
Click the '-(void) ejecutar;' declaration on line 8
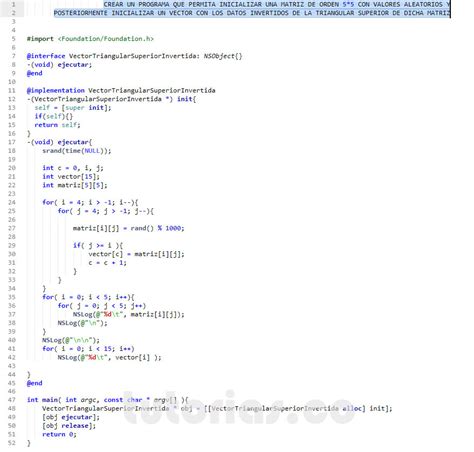click(59, 65)
